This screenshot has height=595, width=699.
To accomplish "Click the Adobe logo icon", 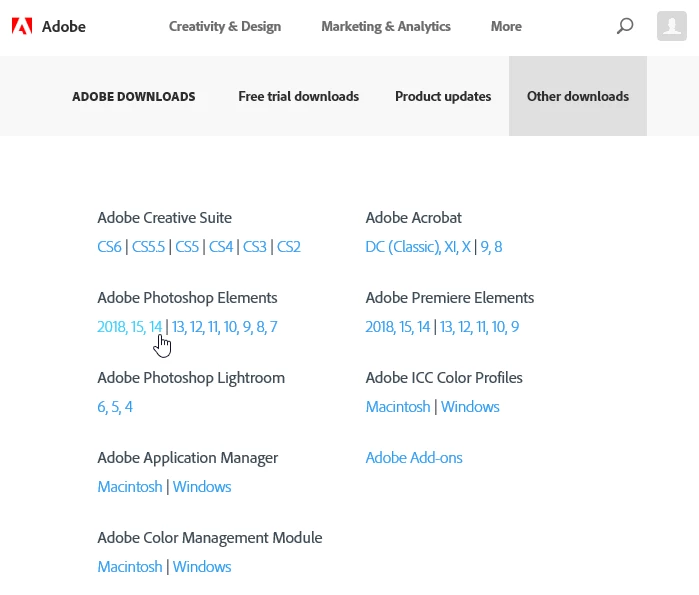I will click(22, 26).
